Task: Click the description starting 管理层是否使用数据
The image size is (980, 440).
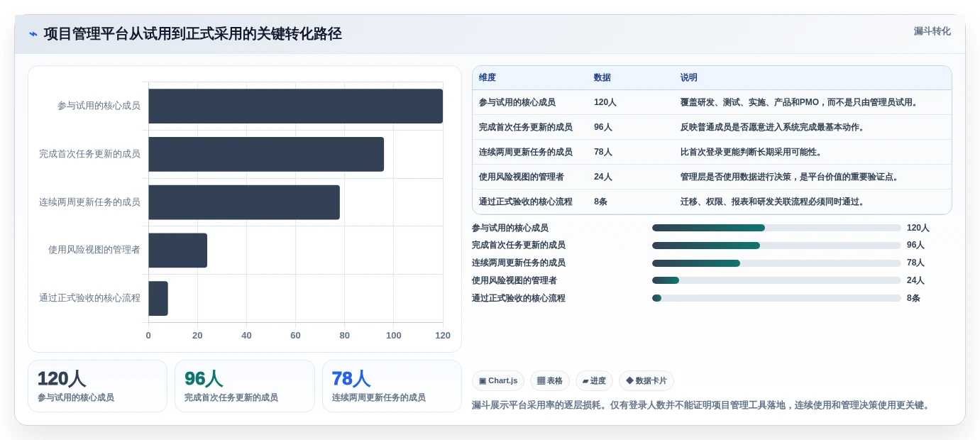Action: 791,177
